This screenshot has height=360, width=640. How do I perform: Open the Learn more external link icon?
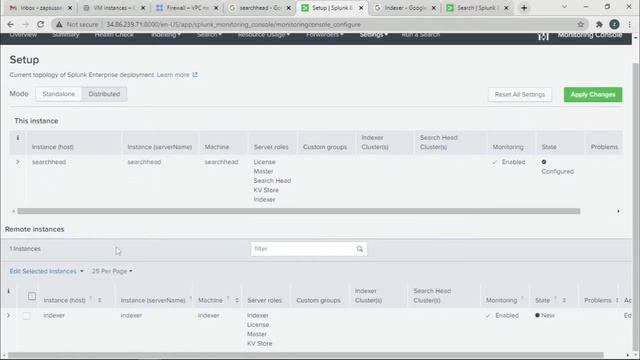(x=195, y=75)
